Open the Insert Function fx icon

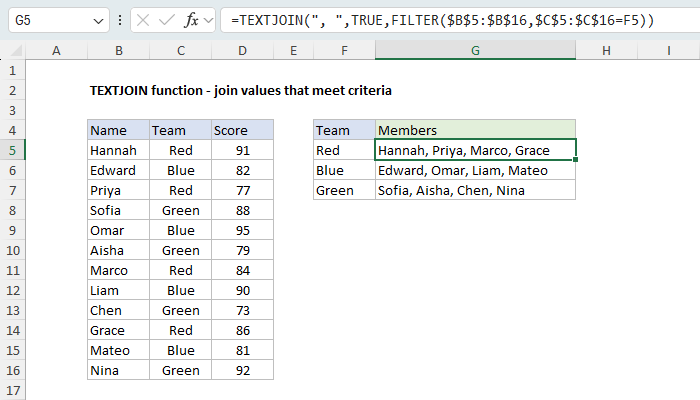tap(191, 20)
